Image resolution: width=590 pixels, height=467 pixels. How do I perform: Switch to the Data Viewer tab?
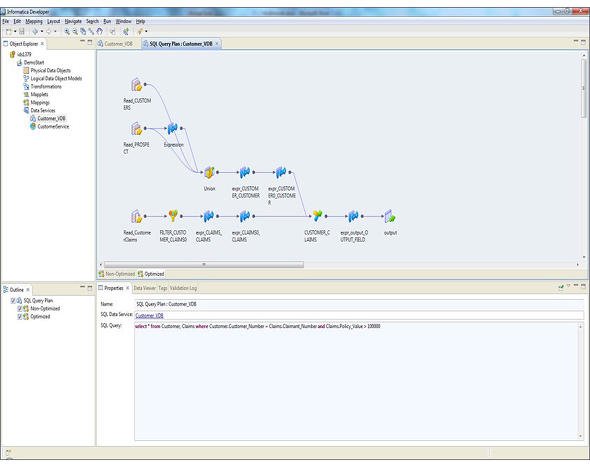144,288
